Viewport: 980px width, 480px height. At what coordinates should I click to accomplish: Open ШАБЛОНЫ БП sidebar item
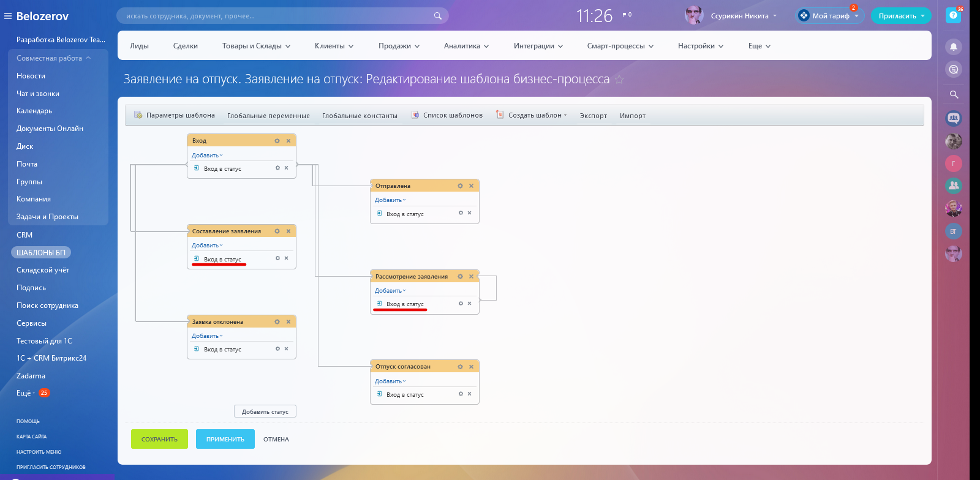[41, 252]
